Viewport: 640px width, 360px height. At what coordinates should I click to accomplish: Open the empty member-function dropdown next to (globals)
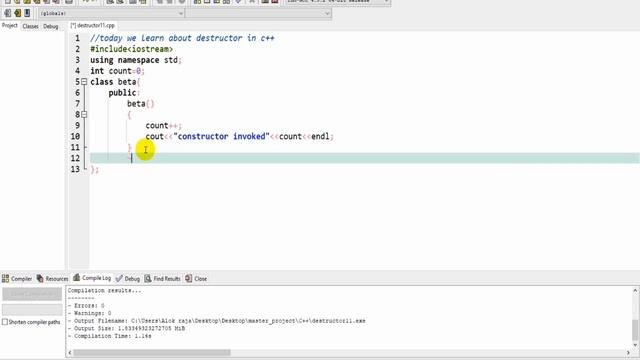(x=258, y=13)
